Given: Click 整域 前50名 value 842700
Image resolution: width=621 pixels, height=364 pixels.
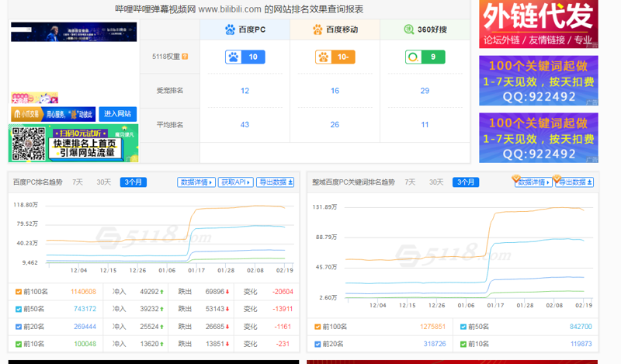Looking at the screenshot, I should pyautogui.click(x=581, y=327).
